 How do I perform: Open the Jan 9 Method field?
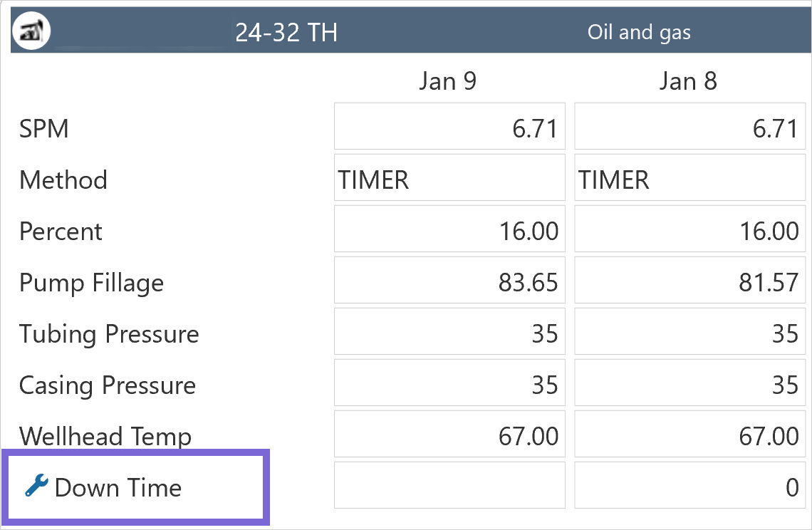449,180
